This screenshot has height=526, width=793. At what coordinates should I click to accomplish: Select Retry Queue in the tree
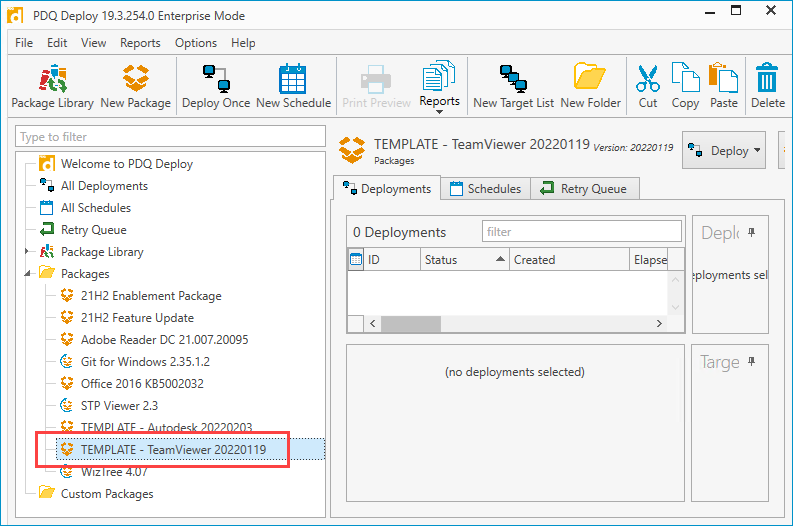coord(94,230)
